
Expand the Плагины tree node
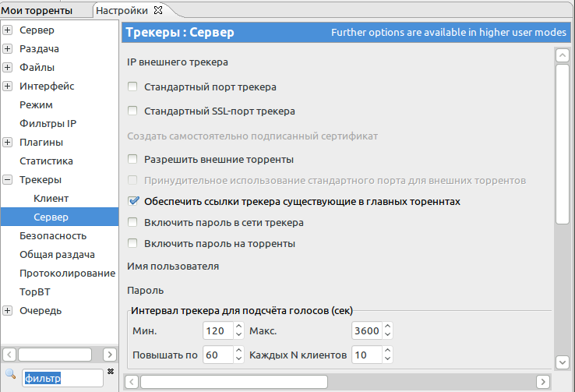point(7,143)
